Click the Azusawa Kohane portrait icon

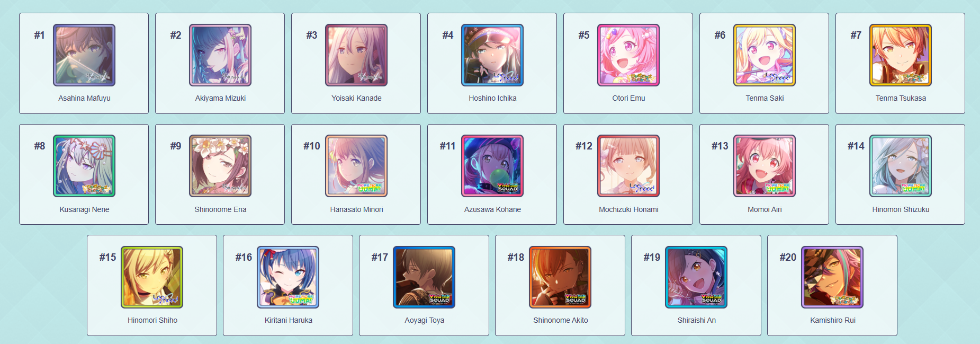click(492, 166)
